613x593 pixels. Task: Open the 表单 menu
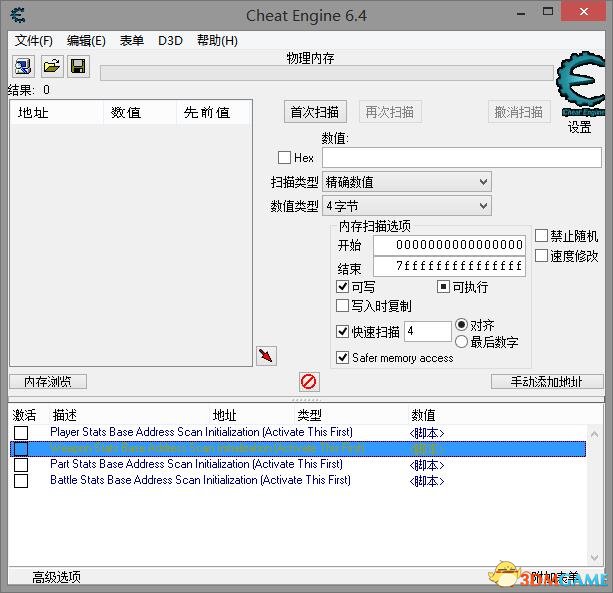pyautogui.click(x=132, y=41)
